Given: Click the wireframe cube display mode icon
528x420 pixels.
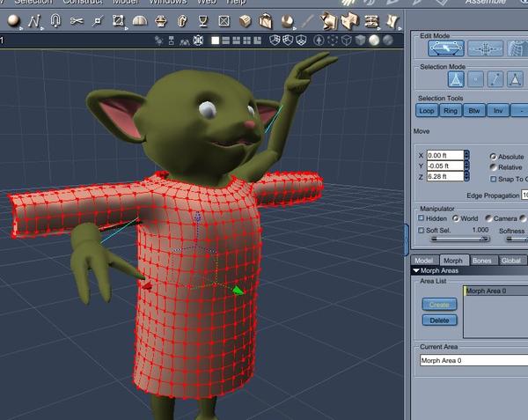Looking at the screenshot, I should point(346,41).
